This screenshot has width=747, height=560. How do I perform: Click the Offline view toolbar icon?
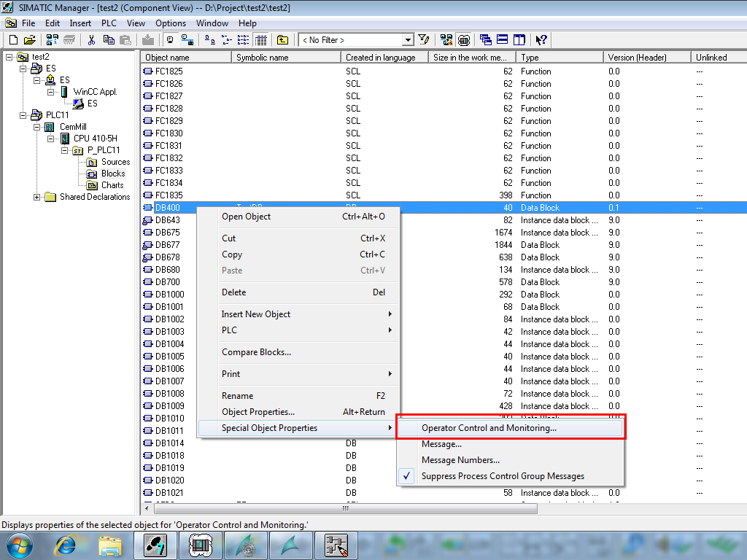click(x=187, y=40)
